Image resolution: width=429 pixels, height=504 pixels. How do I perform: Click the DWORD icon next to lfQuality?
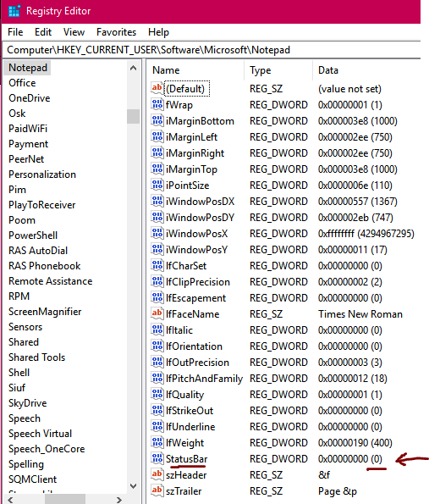point(157,394)
